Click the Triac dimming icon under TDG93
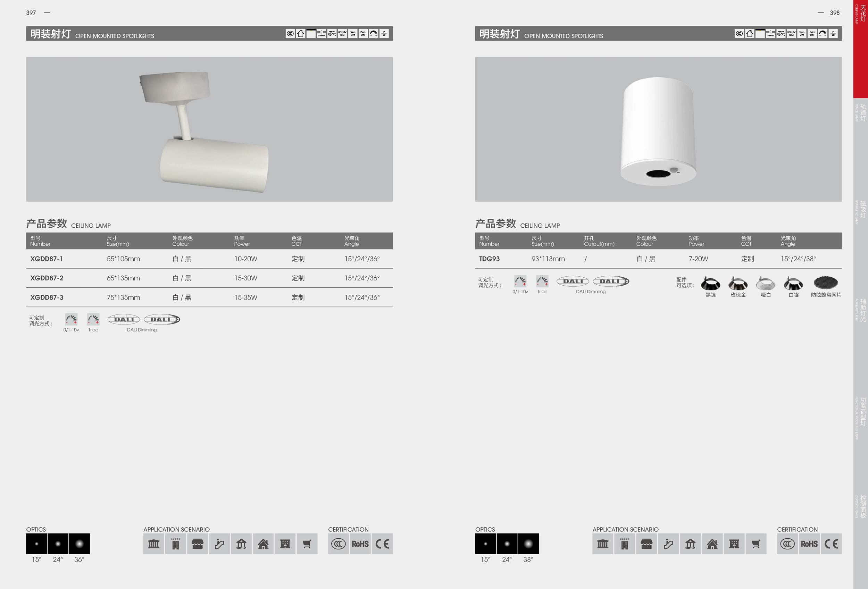Screen dimensions: 868x589 pos(542,281)
